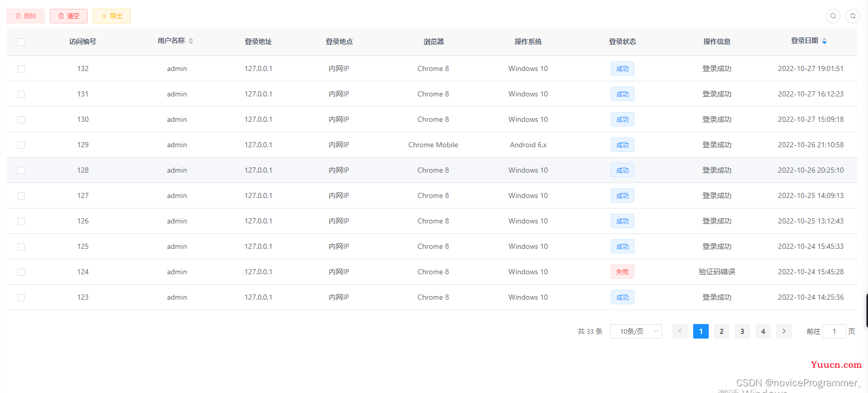Go to previous page arrow

680,331
